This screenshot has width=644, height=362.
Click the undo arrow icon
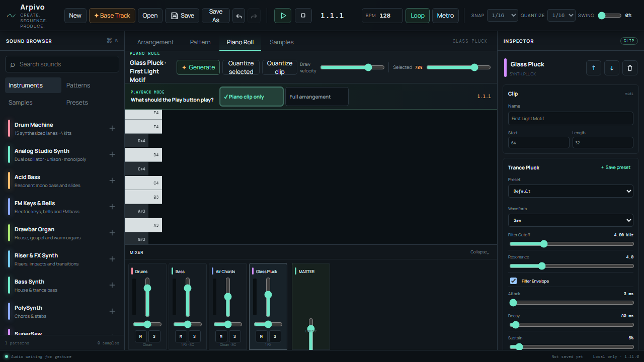tap(239, 16)
